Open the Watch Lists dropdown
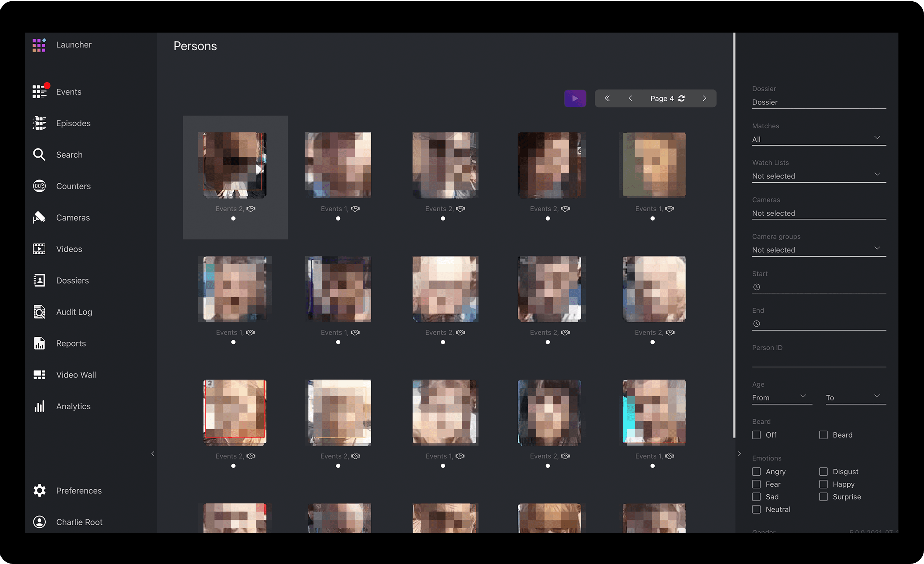Viewport: 924px width, 564px height. pyautogui.click(x=819, y=176)
